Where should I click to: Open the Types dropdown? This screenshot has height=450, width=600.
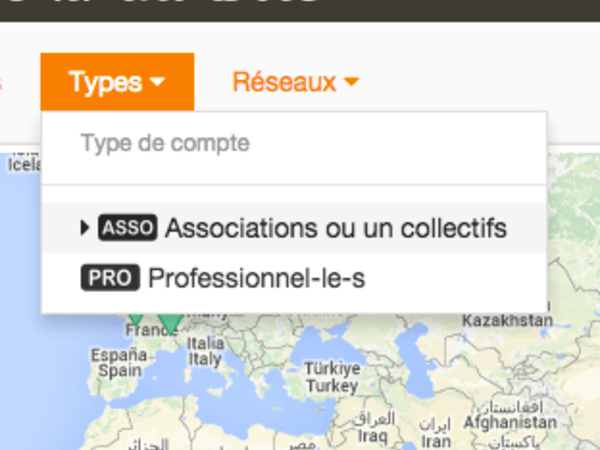(x=117, y=82)
